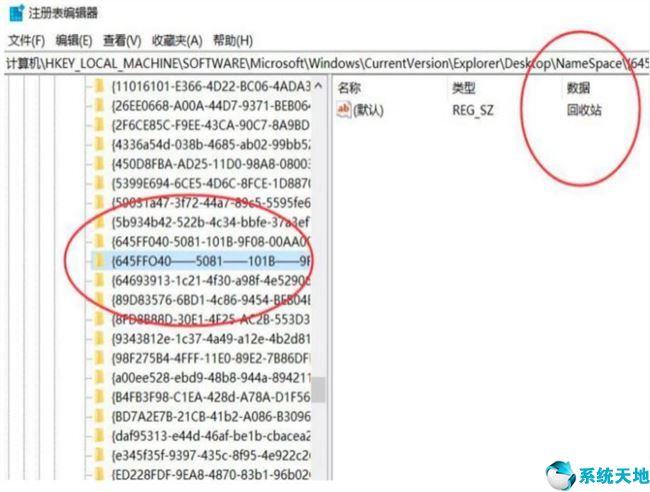Select folder icon of {BD7A2E7B-21CB-41b2 key
The height and width of the screenshot is (492, 650).
click(99, 416)
